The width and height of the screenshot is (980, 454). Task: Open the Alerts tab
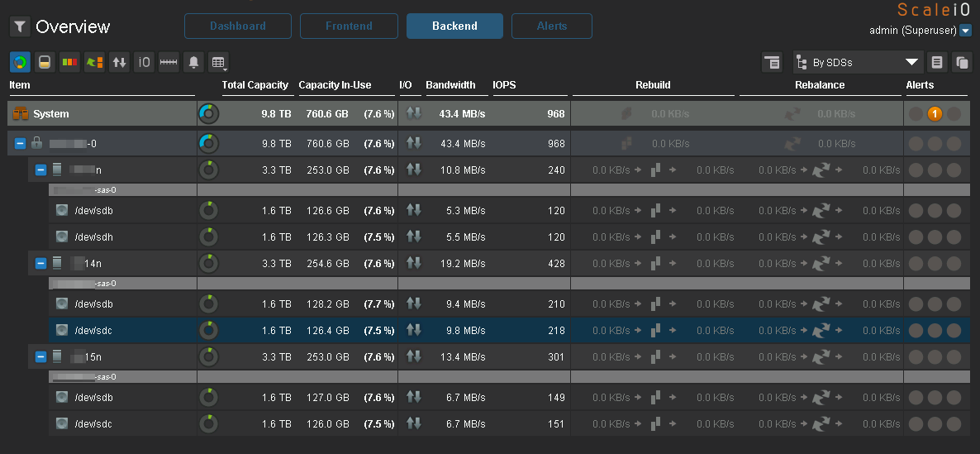pos(552,26)
